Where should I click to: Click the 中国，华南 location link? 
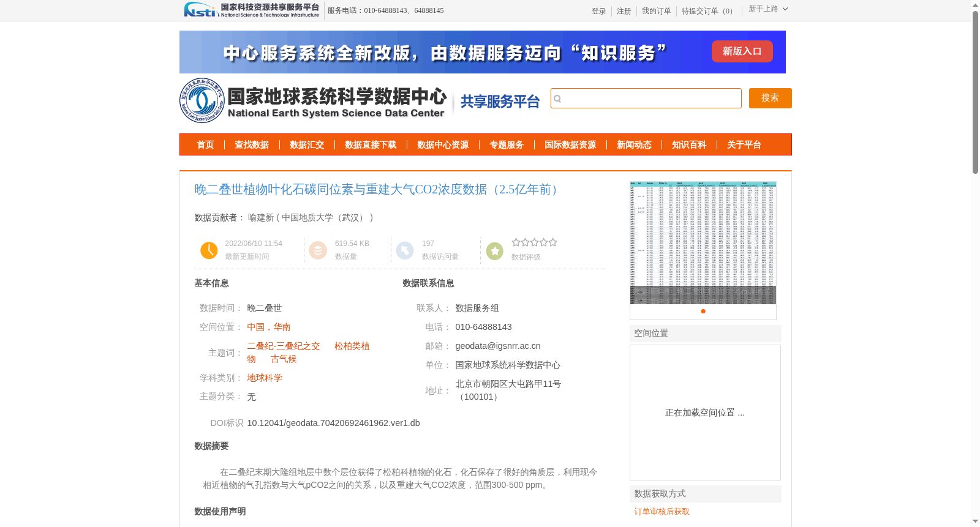click(269, 327)
